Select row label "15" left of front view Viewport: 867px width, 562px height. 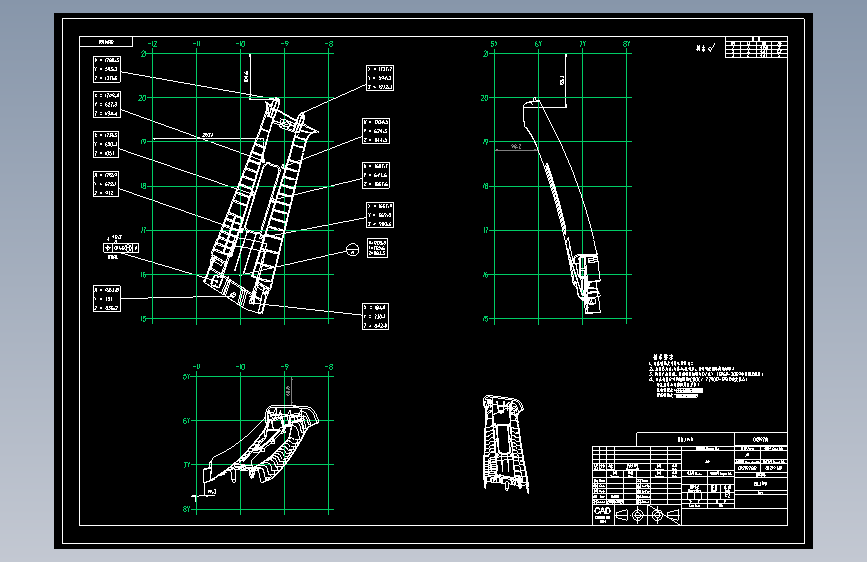click(143, 319)
